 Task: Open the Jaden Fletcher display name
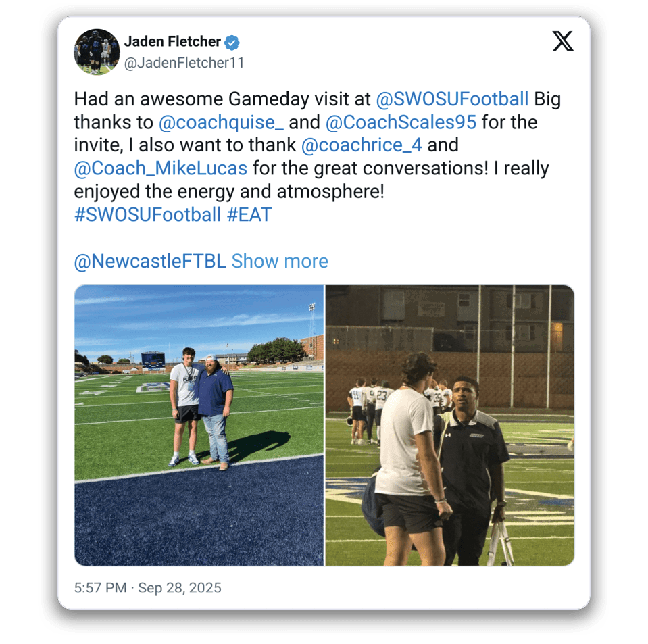pos(172,42)
